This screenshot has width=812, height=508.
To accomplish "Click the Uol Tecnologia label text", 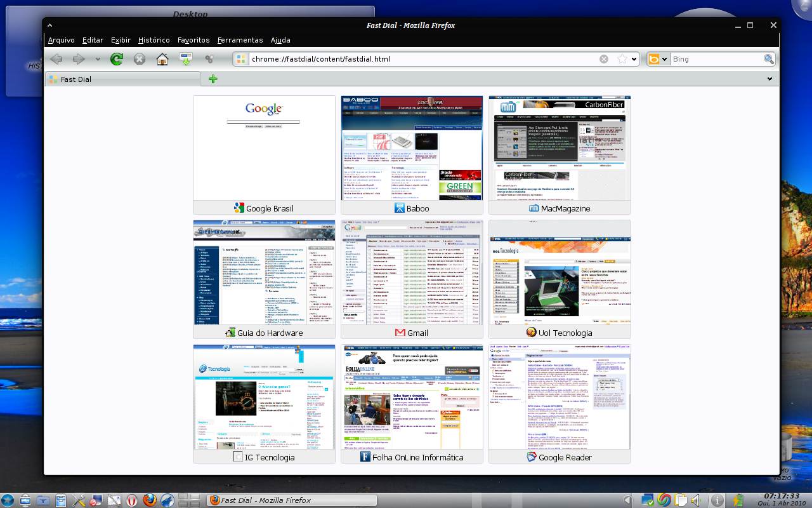I will [565, 333].
